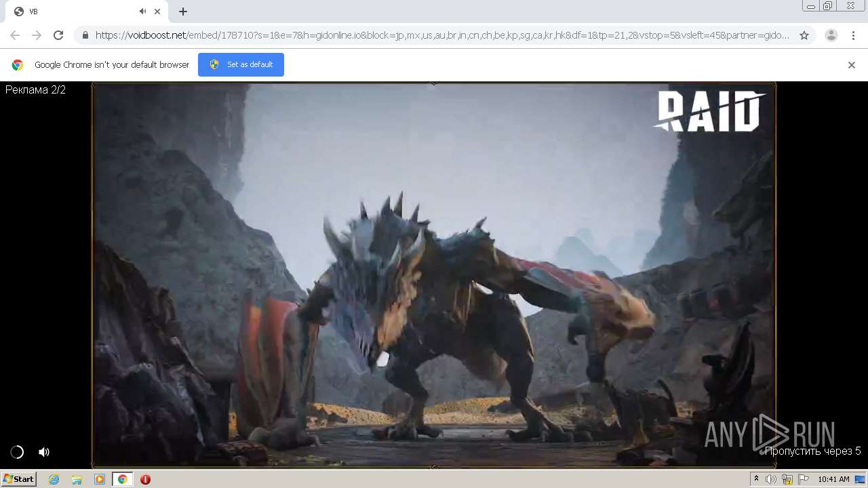
Task: Open the Chrome profile avatar
Action: [831, 35]
